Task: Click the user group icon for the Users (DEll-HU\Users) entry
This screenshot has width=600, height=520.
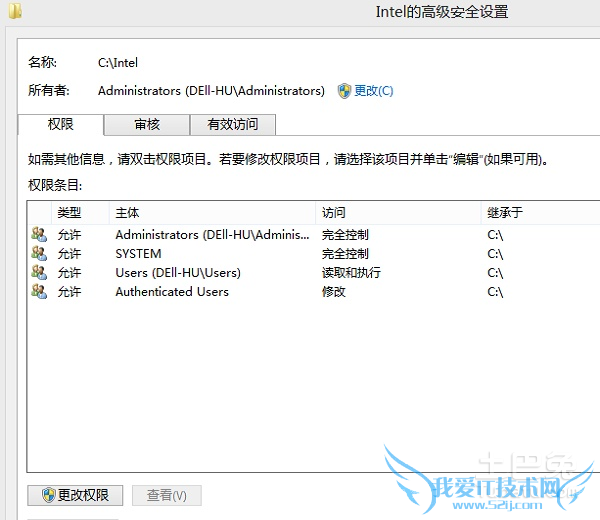Action: pos(39,272)
